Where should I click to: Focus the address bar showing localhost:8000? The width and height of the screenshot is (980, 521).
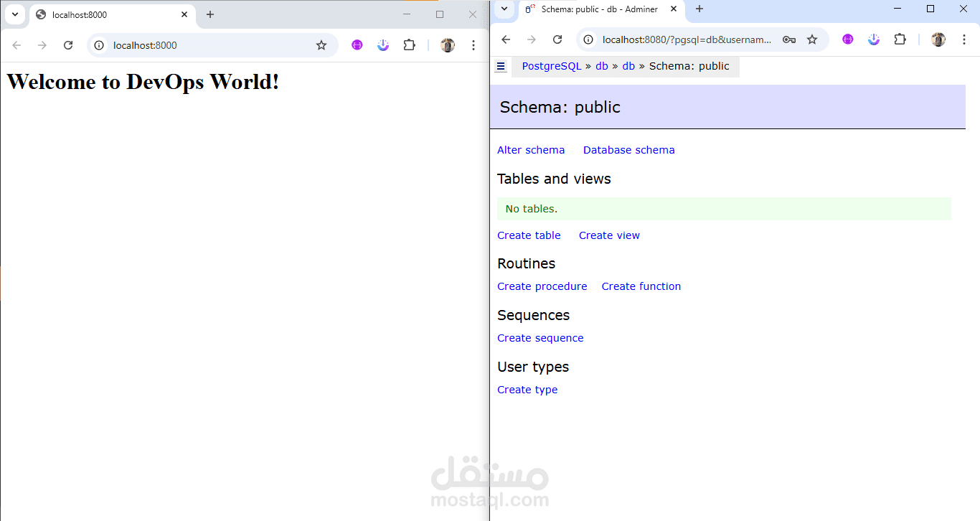[212, 45]
